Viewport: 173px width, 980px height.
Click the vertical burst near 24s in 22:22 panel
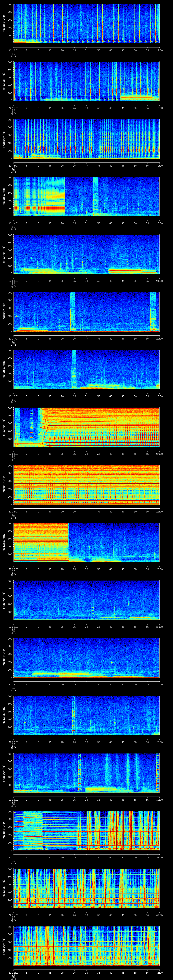pyautogui.click(x=74, y=369)
